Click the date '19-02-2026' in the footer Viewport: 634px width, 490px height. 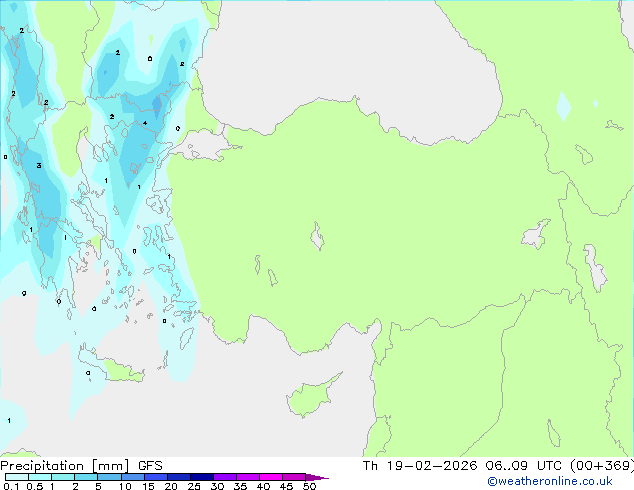[432, 466]
